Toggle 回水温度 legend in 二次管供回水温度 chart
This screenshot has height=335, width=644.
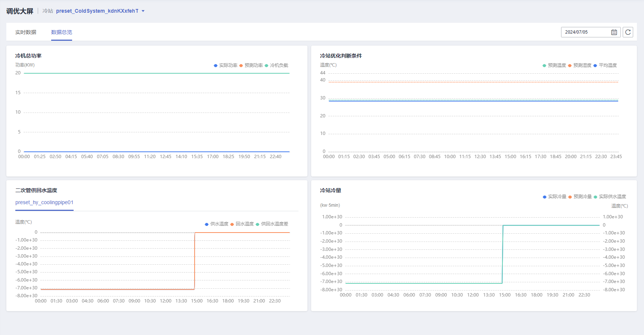tap(242, 224)
